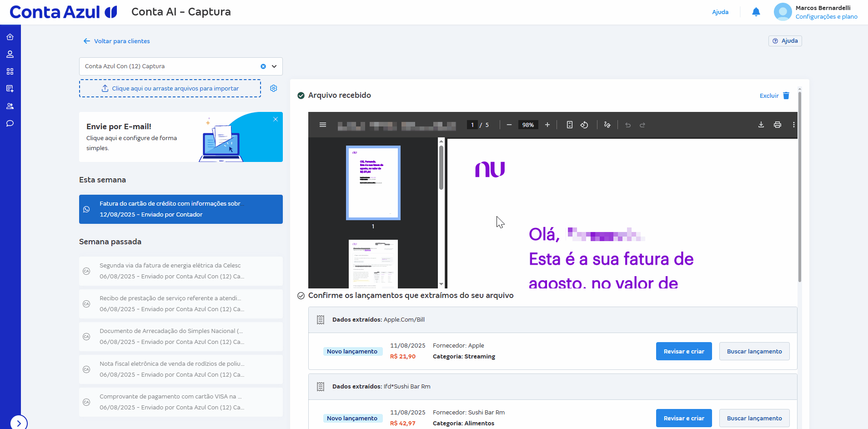The height and width of the screenshot is (429, 868).
Task: Open the home icon in left sidebar
Action: (10, 37)
